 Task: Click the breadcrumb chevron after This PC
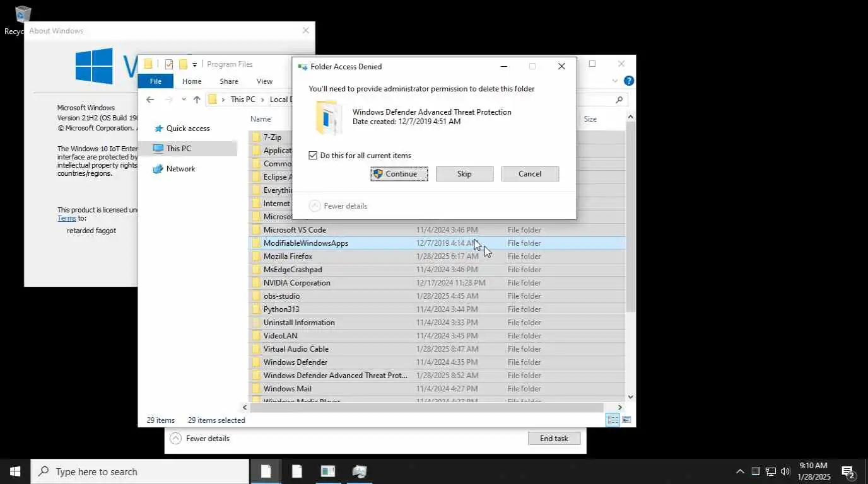coord(262,100)
